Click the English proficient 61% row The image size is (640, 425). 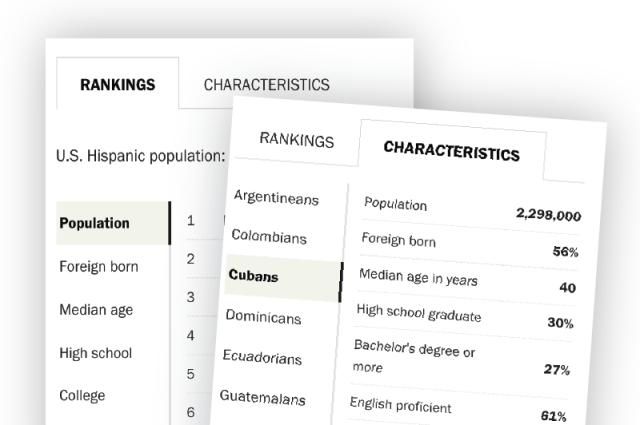pos(458,411)
